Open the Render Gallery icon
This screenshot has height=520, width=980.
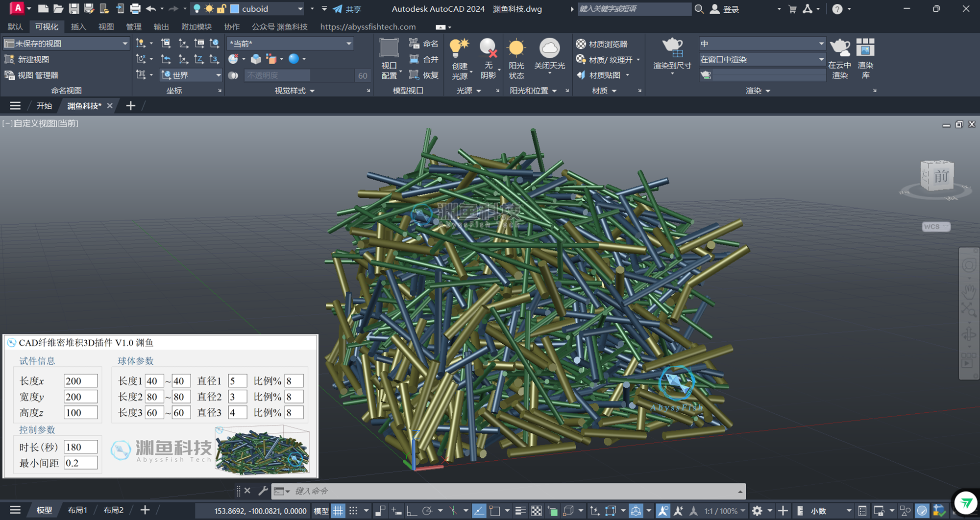tap(865, 48)
